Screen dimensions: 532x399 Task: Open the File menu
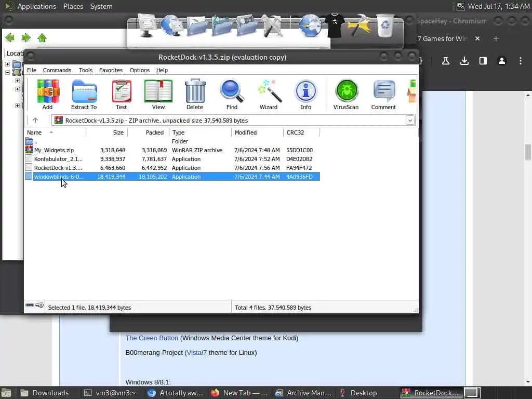point(32,70)
